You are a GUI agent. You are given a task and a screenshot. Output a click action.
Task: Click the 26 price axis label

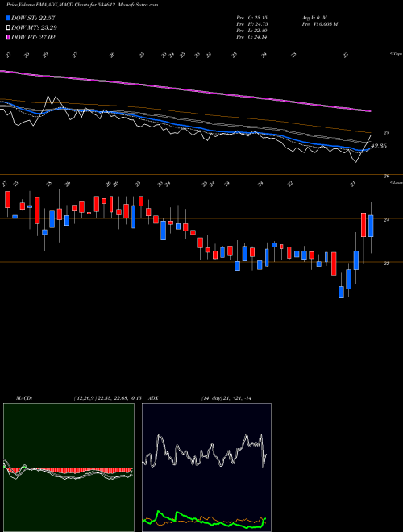386,176
